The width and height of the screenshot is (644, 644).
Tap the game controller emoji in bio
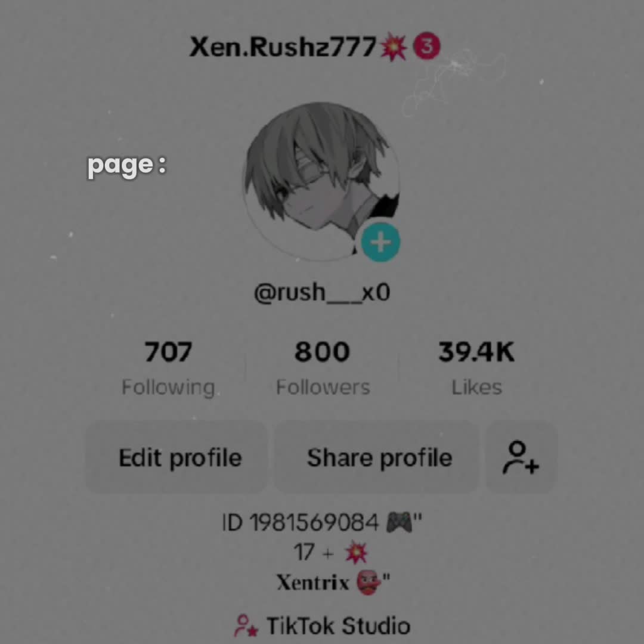[x=399, y=524]
